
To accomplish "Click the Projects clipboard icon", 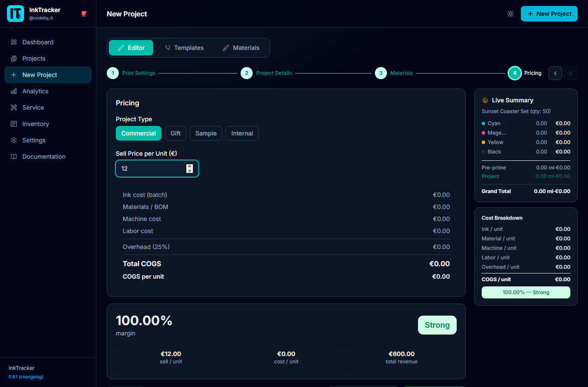I will tap(14, 58).
